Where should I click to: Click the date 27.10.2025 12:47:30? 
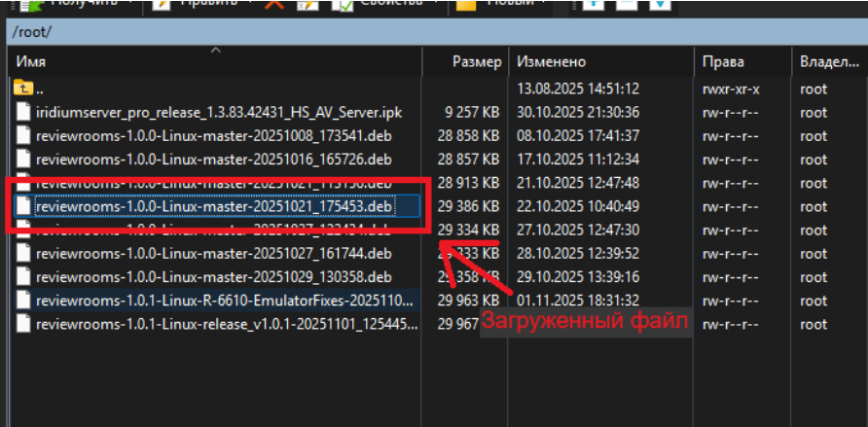(x=578, y=230)
